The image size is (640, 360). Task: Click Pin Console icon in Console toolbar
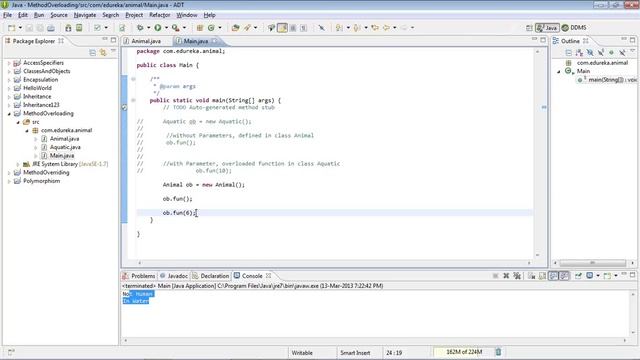click(x=578, y=276)
